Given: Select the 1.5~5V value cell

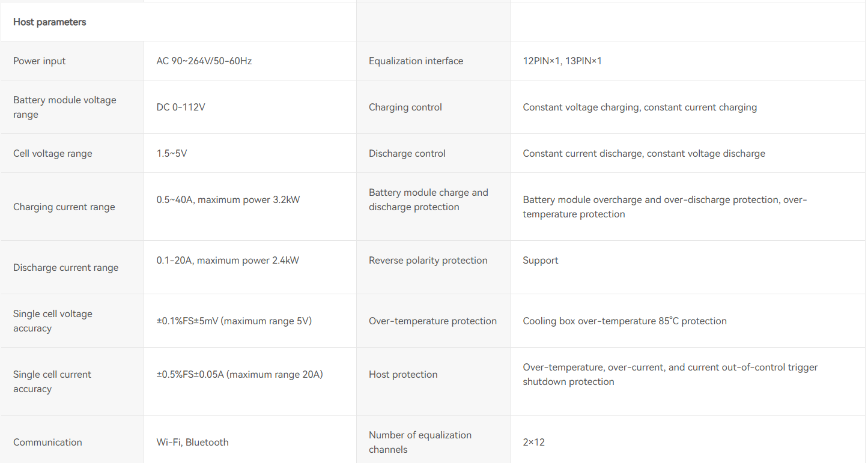Looking at the screenshot, I should 172,153.
